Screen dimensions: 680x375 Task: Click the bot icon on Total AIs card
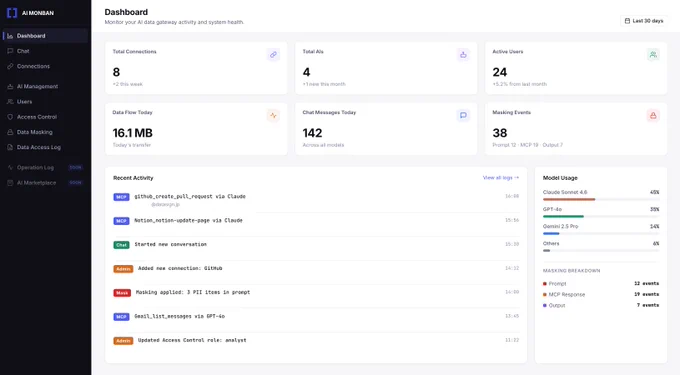point(463,55)
